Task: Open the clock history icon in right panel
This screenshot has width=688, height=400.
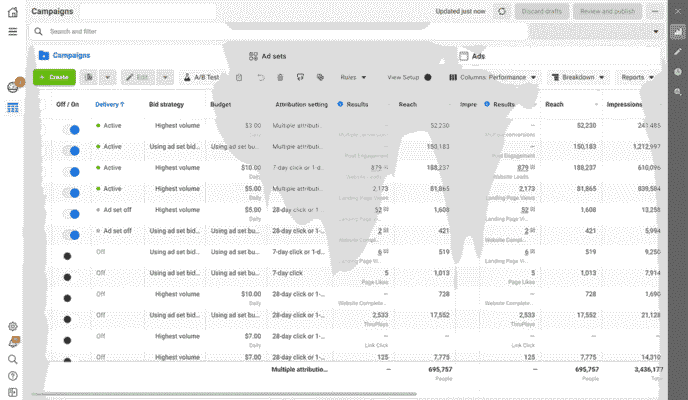Action: 678,72
